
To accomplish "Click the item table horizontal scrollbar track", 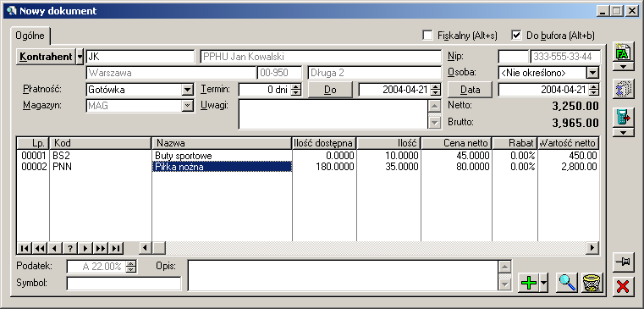I will pos(376,248).
